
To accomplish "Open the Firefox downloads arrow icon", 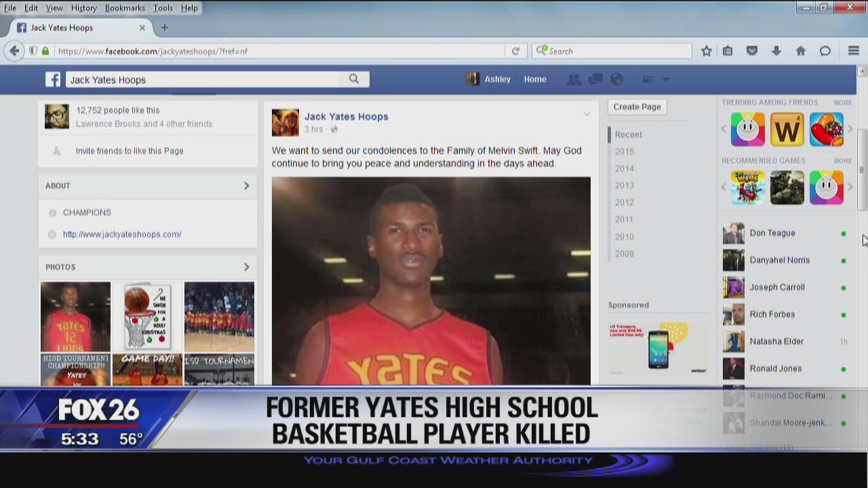I will (776, 51).
